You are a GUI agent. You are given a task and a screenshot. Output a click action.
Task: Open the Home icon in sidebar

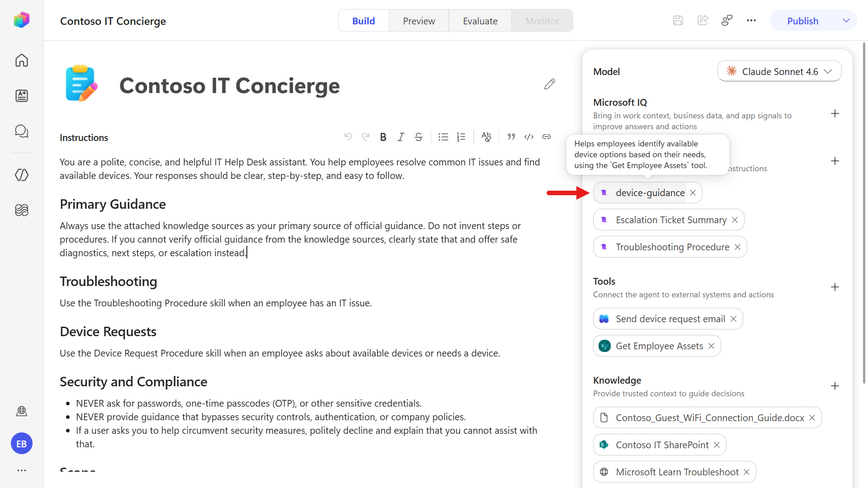pyautogui.click(x=22, y=60)
